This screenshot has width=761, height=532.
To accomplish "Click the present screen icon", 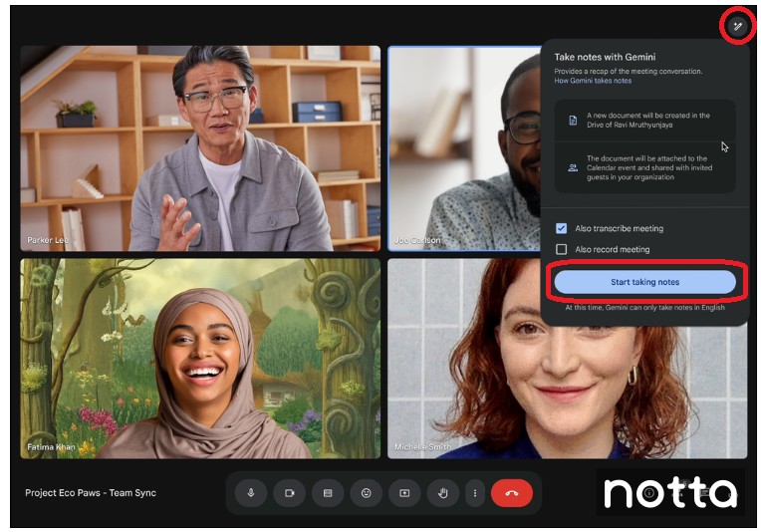I will (404, 492).
